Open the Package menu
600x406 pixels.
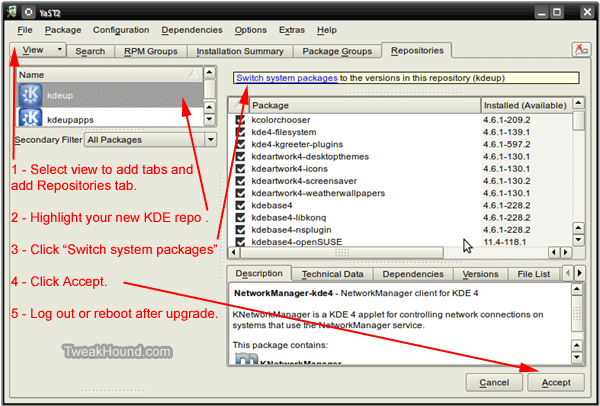[x=63, y=30]
